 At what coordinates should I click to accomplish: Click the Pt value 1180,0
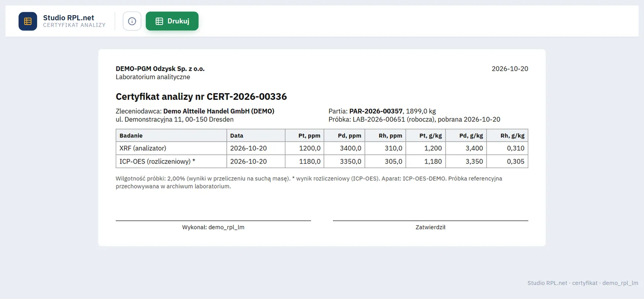310,162
